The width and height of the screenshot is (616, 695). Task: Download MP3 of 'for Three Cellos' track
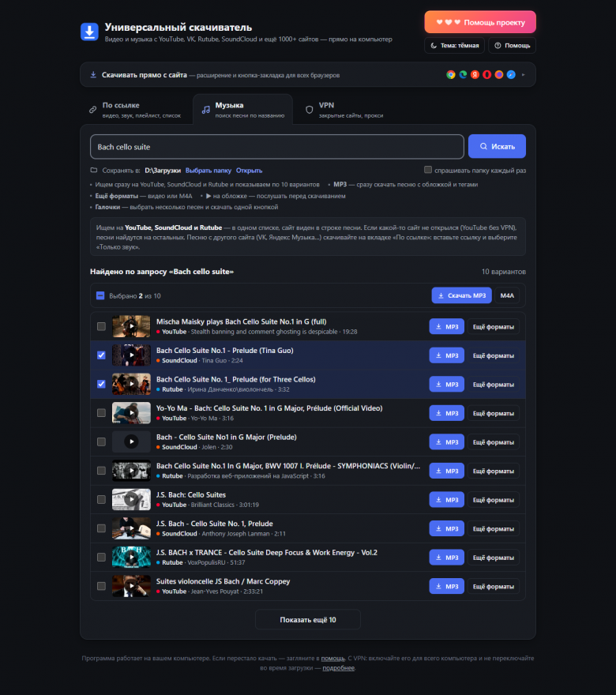(447, 385)
